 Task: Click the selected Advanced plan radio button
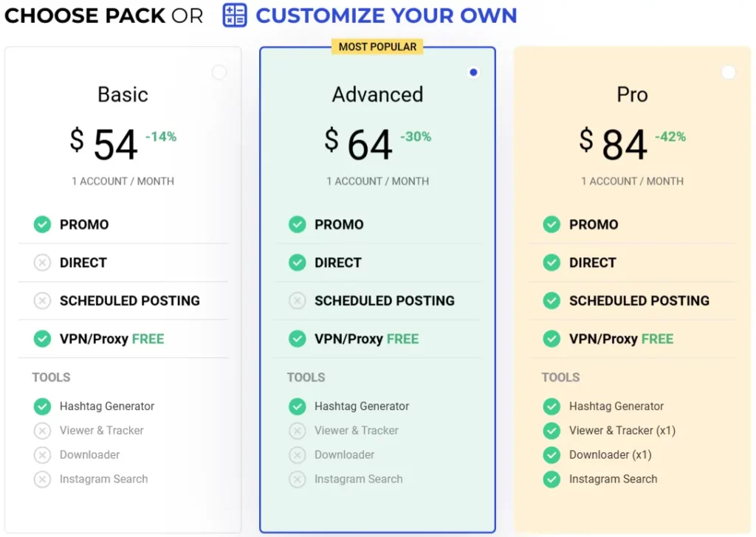[473, 72]
